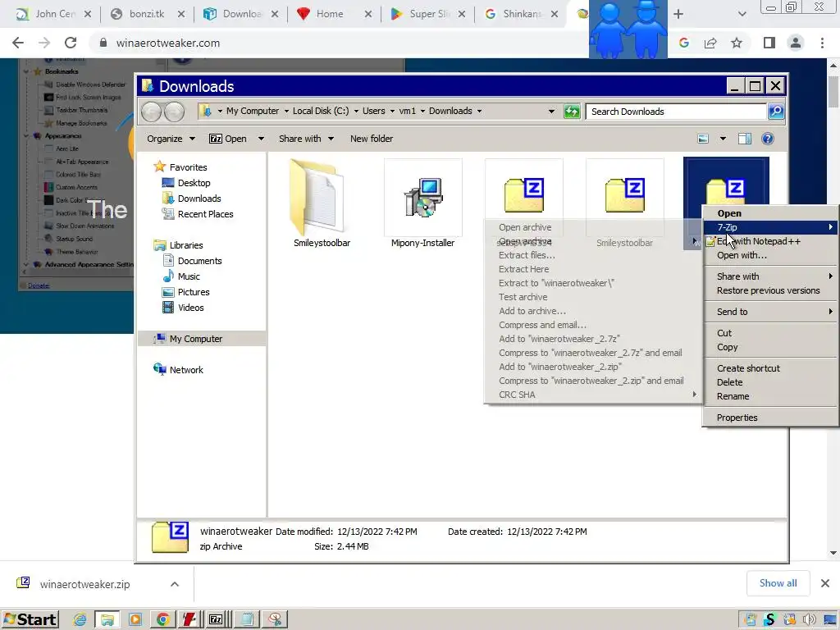Click New folder button
Viewport: 840px width, 630px height.
[372, 139]
